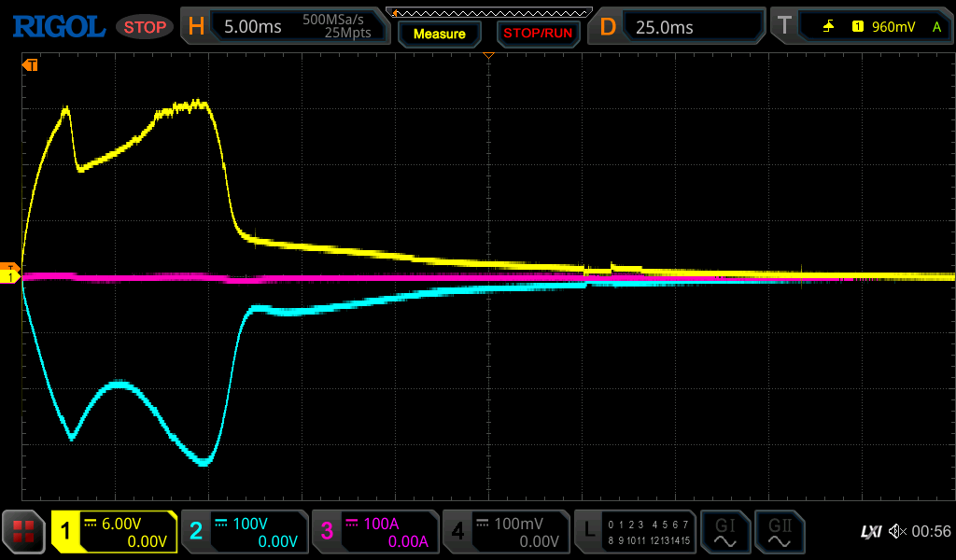The height and width of the screenshot is (560, 956).
Task: Open the GII waveform generator icon
Action: 778,532
